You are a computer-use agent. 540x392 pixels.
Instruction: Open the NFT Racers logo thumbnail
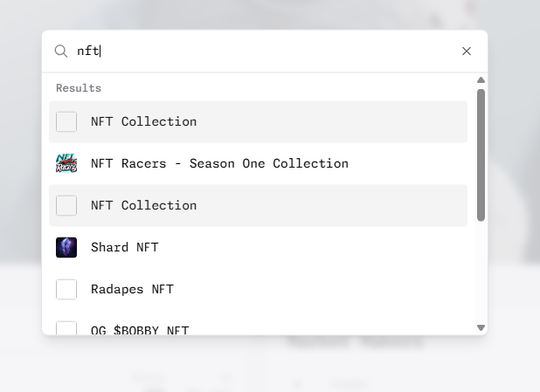[66, 163]
